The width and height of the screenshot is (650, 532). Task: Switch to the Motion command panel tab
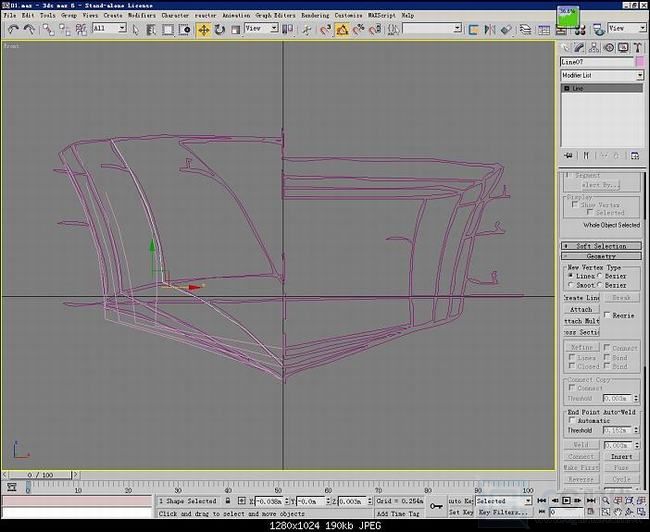click(x=609, y=48)
